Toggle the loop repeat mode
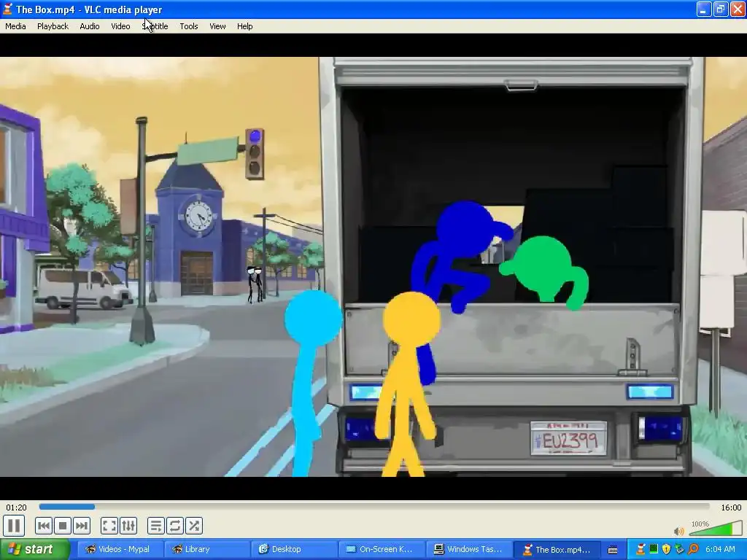Screen dimensions: 747x560 175,526
